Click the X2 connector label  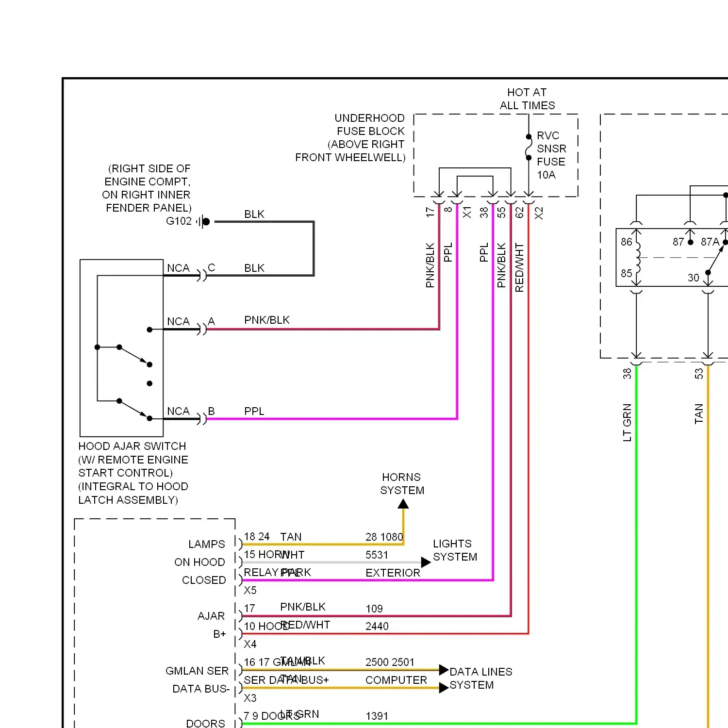[x=539, y=213]
